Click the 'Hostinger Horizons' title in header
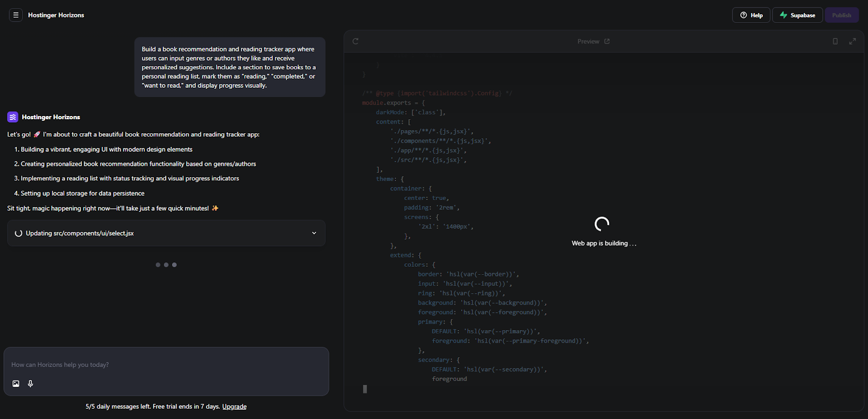868x419 pixels. pyautogui.click(x=56, y=15)
